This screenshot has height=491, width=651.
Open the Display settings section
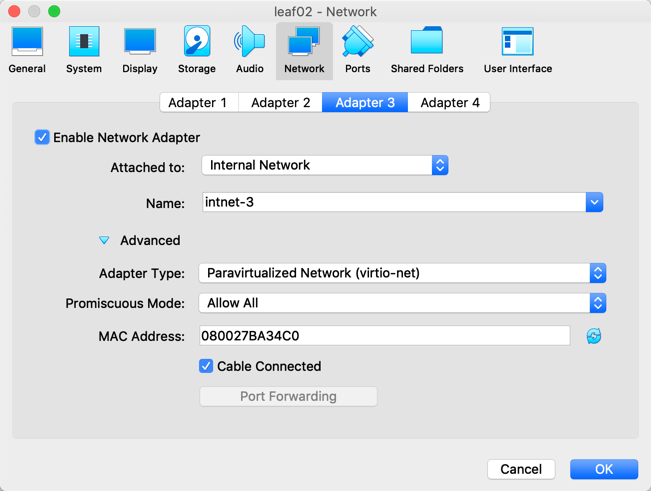coord(140,50)
